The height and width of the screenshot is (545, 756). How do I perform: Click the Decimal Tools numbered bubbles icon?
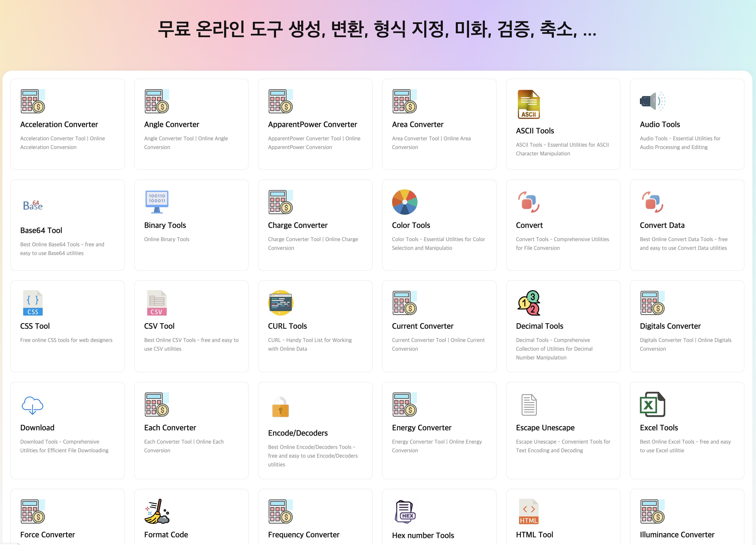pos(529,303)
